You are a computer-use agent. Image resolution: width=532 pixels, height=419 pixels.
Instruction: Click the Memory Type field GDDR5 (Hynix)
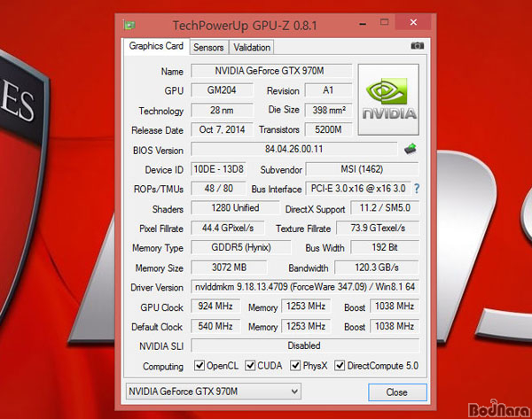[x=241, y=247]
